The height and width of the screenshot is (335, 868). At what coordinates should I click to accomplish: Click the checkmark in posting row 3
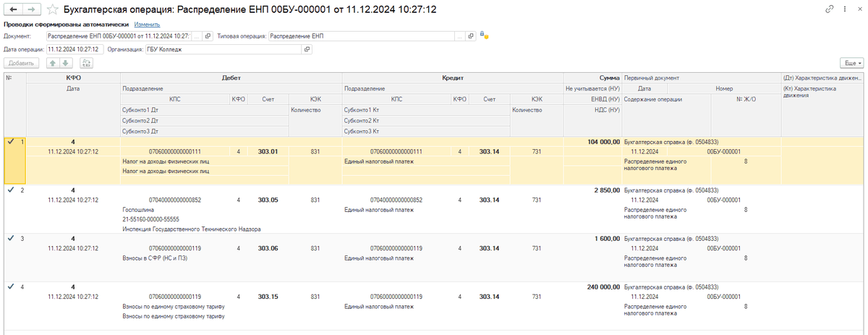10,238
